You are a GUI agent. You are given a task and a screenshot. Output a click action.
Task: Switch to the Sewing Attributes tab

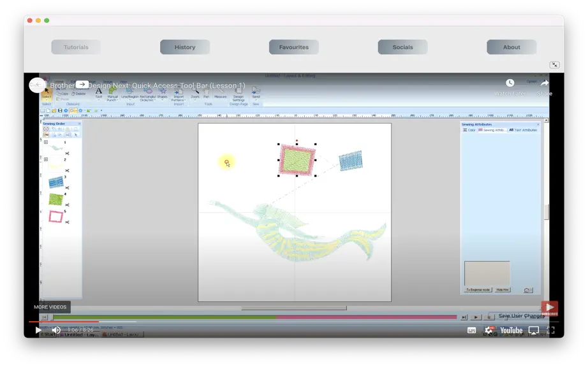[492, 130]
